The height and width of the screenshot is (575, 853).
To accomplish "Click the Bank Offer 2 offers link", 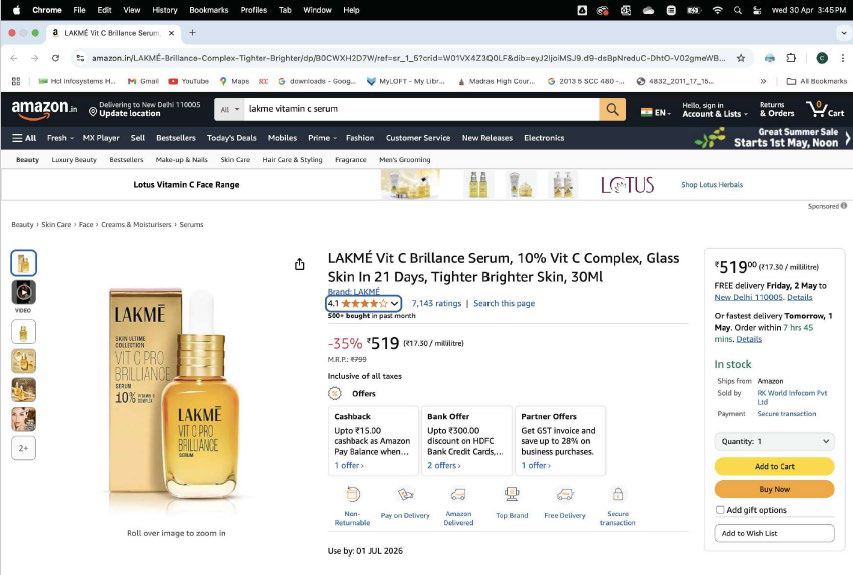I will pos(443,466).
